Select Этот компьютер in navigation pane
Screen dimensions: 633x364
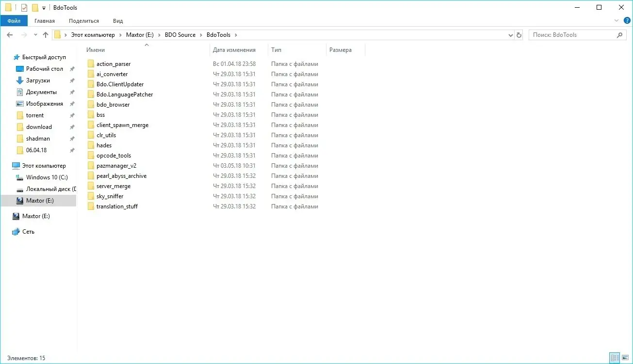[x=44, y=166]
